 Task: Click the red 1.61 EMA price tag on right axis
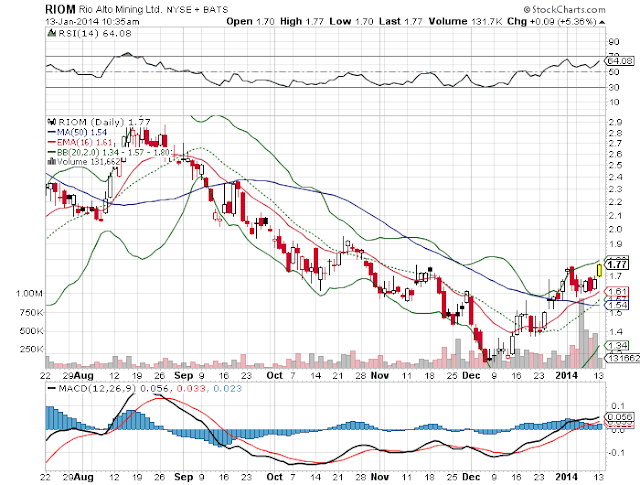pyautogui.click(x=617, y=291)
